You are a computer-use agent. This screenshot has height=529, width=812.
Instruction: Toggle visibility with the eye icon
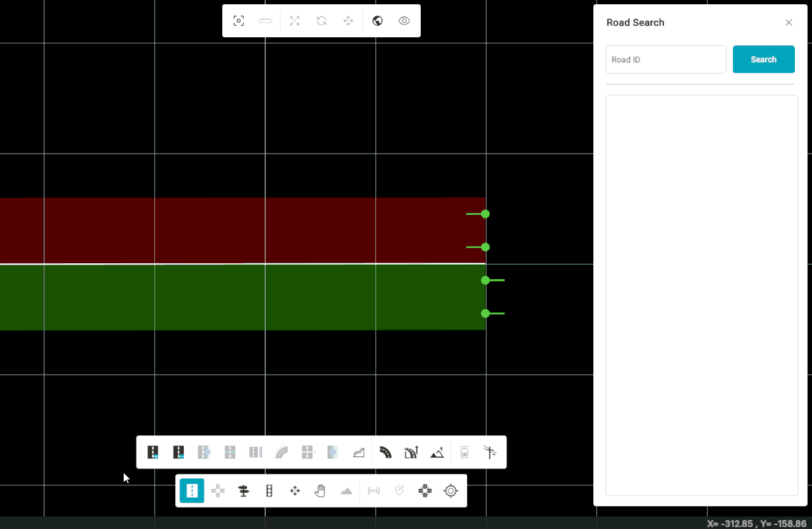click(x=404, y=21)
